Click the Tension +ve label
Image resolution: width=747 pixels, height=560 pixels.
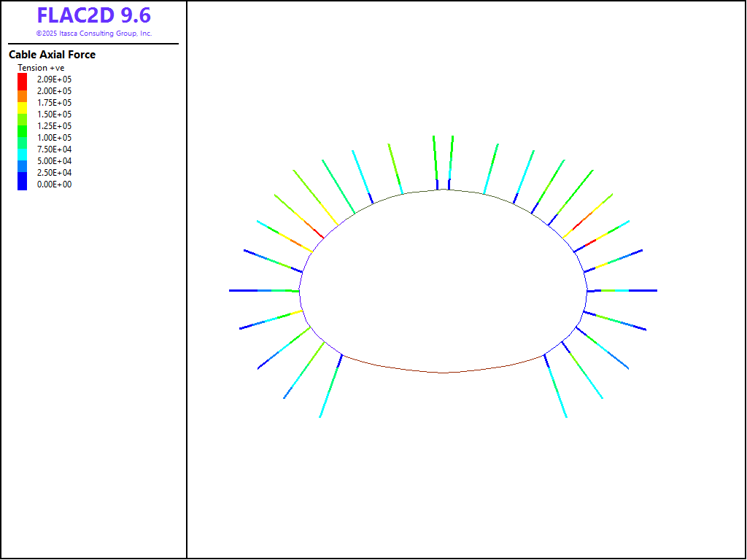click(41, 68)
